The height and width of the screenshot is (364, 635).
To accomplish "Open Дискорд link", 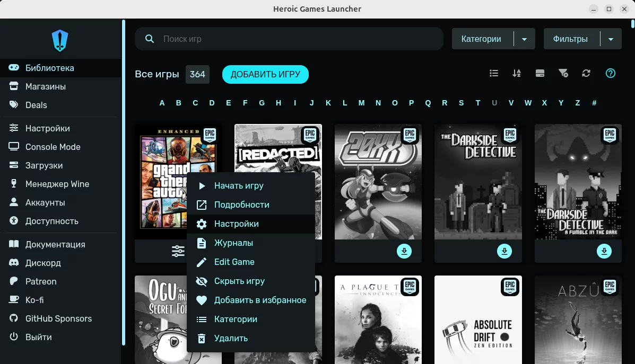I will point(60,263).
